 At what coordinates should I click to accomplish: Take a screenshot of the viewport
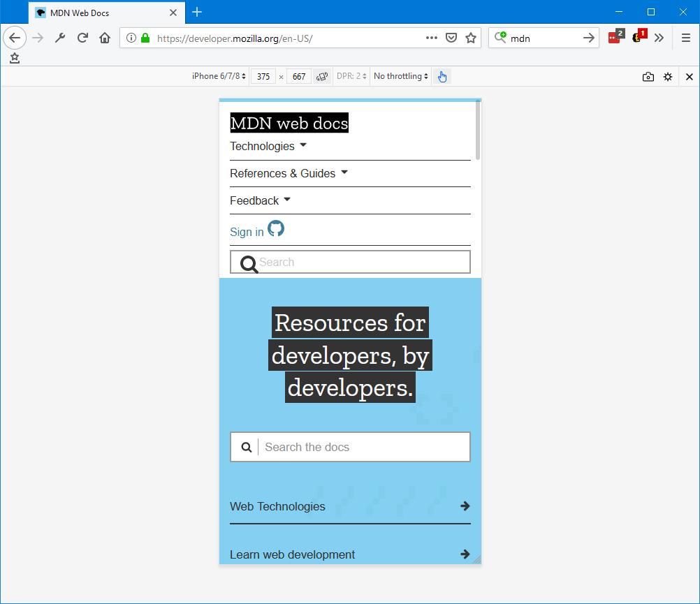pyautogui.click(x=648, y=77)
